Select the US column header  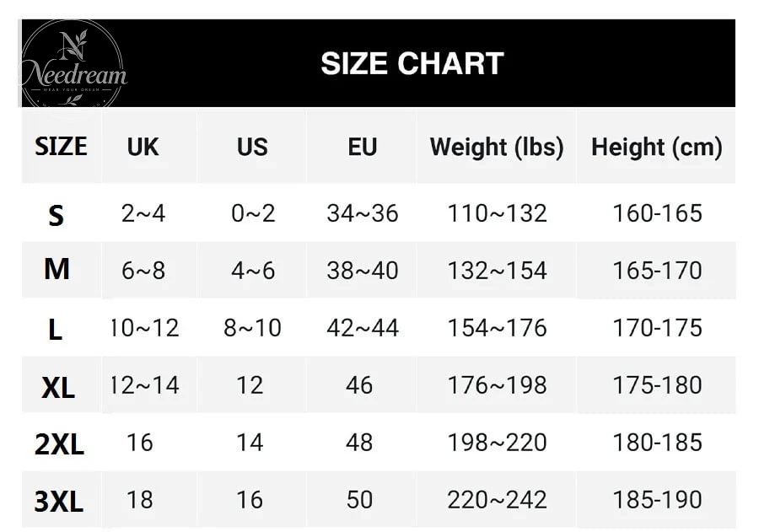[x=252, y=147]
